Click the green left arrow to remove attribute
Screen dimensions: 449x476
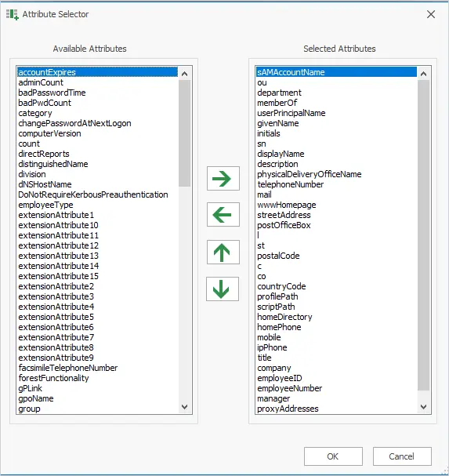pos(223,214)
